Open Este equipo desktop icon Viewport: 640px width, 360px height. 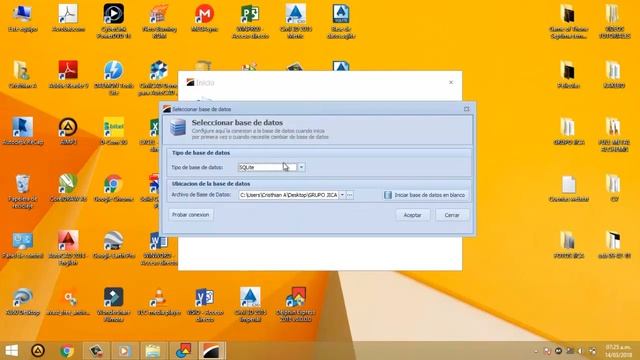(22, 18)
